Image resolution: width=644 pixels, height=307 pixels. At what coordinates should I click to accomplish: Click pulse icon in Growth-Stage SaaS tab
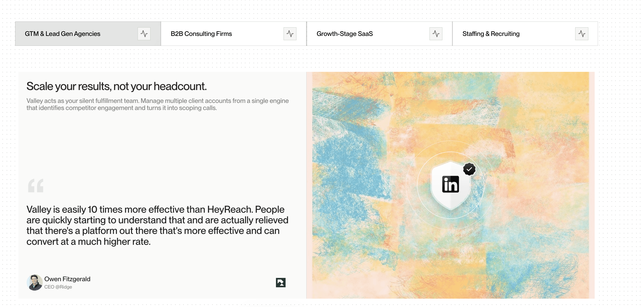(436, 34)
